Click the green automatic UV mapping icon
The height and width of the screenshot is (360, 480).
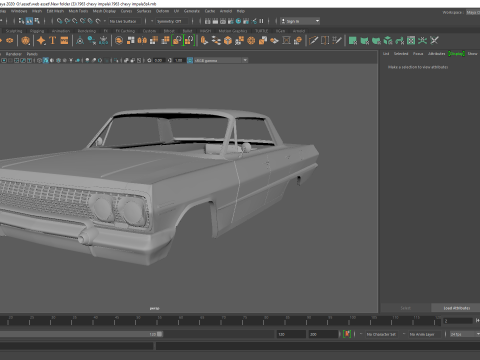point(388,40)
